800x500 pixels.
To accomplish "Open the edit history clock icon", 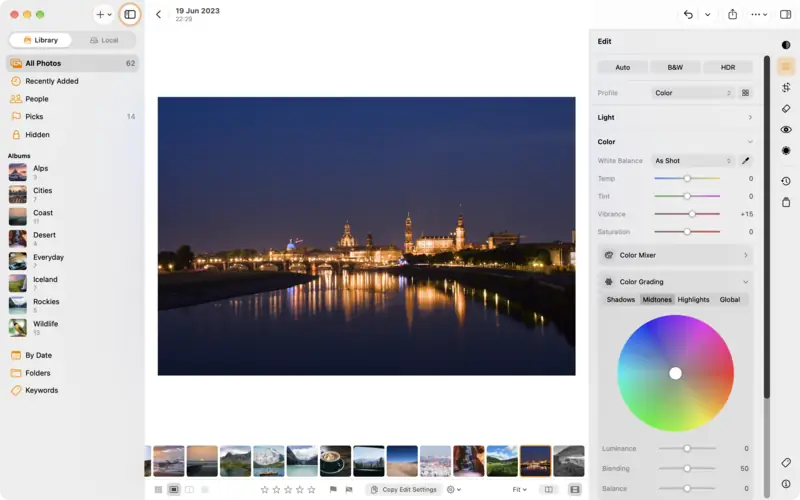I will pos(786,181).
